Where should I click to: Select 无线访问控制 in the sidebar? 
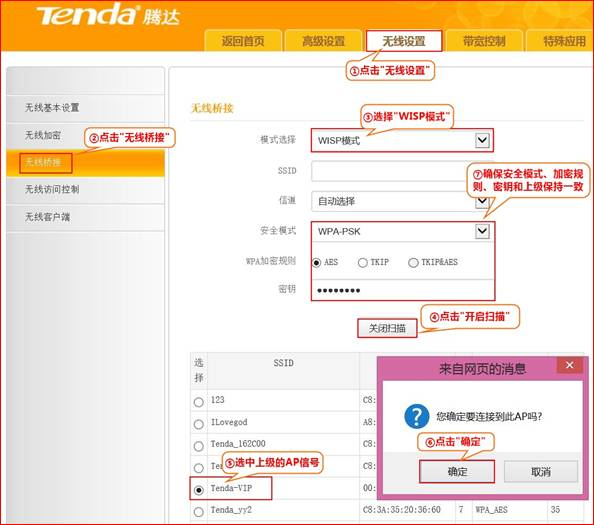click(x=85, y=189)
